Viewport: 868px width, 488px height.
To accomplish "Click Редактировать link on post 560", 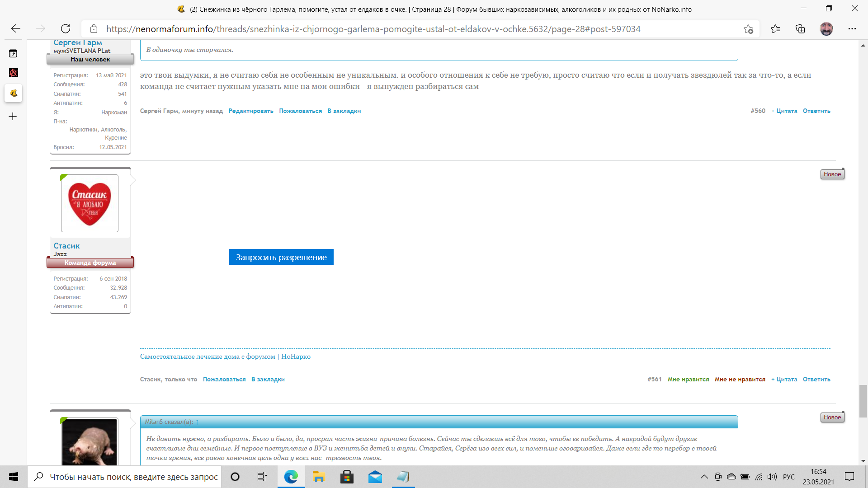I will [251, 111].
